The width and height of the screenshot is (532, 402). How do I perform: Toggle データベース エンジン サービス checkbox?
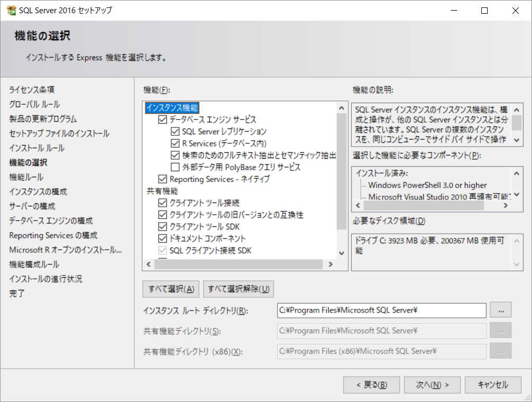click(x=163, y=120)
